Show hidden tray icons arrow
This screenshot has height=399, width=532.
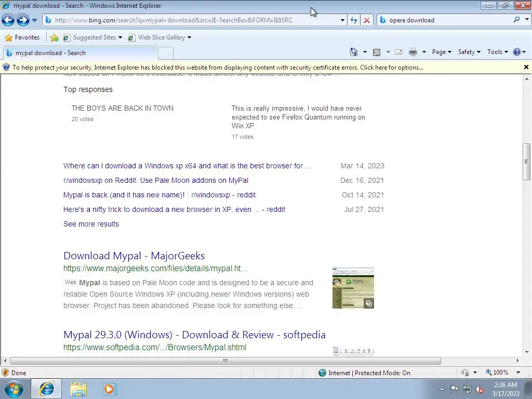(442, 389)
